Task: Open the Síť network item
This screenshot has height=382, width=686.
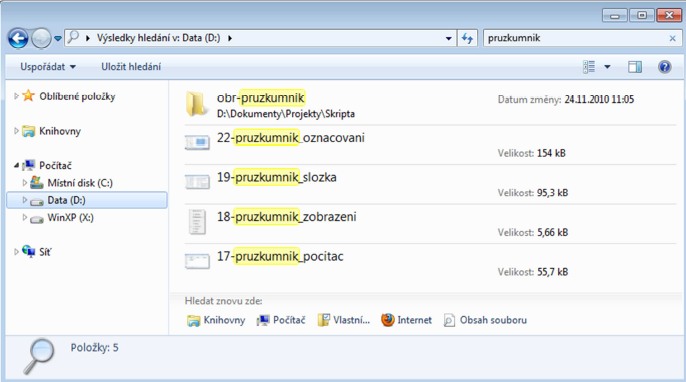Action: pos(45,252)
